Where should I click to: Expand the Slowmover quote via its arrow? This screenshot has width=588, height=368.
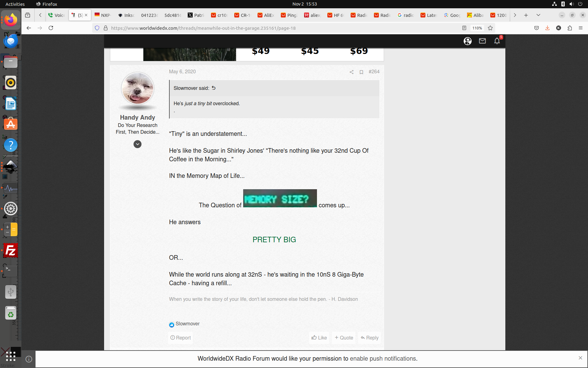[214, 88]
